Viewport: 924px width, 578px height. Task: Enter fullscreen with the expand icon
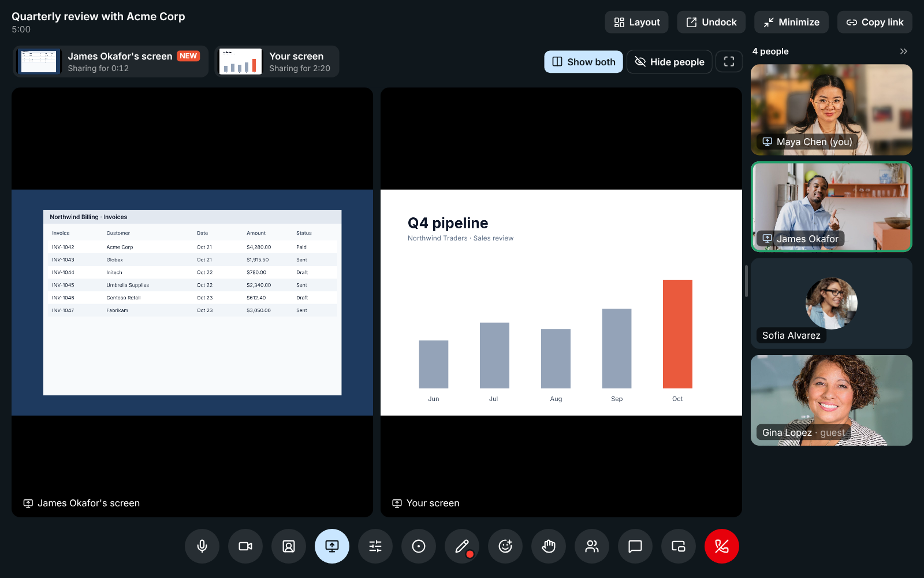pyautogui.click(x=729, y=62)
